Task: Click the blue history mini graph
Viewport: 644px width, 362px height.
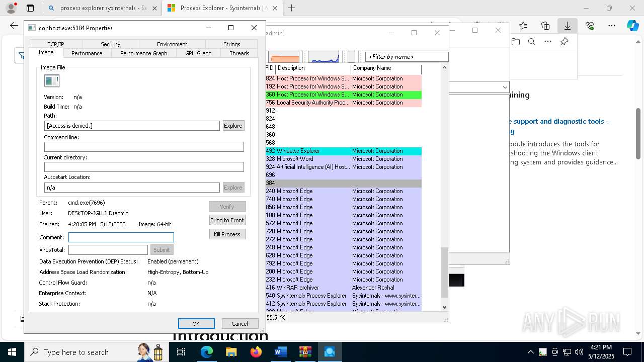Action: [324, 57]
